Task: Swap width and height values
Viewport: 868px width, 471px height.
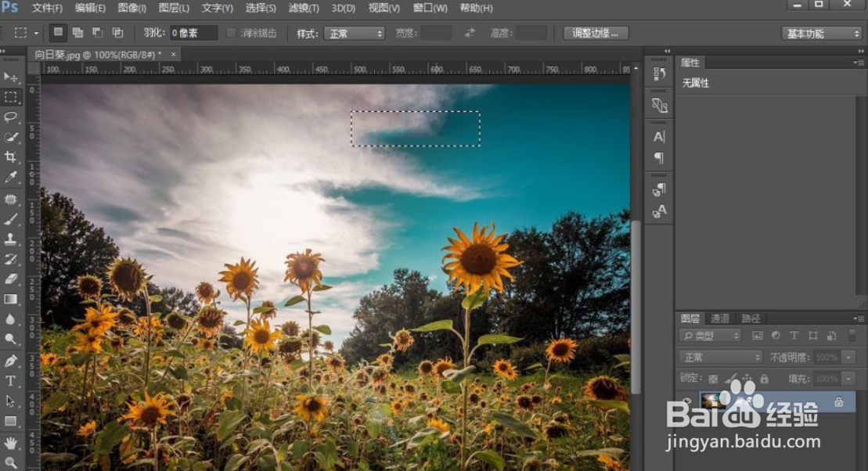Action: coord(470,33)
